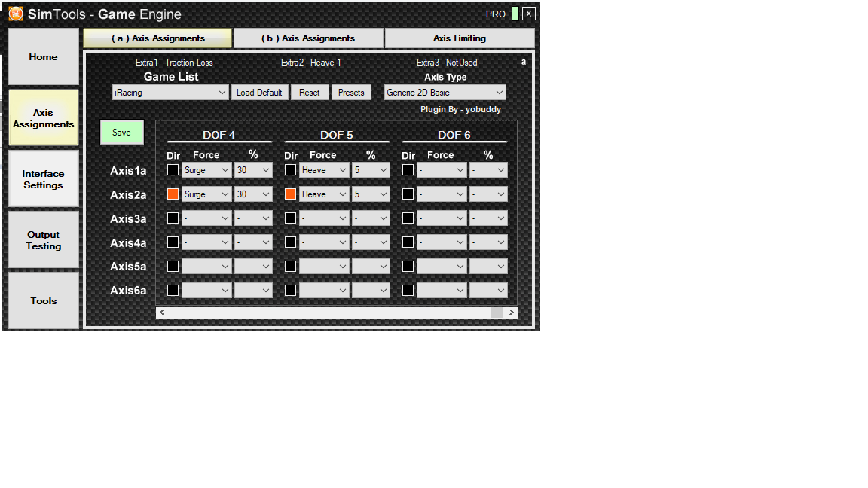Toggle Axis1a DOF 5 direction box
The height and width of the screenshot is (488, 868).
(x=290, y=170)
